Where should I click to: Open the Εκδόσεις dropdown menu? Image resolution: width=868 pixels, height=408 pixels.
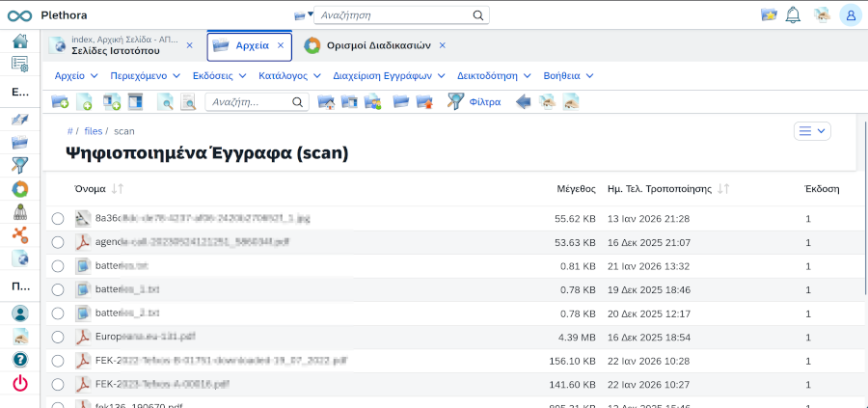(x=220, y=75)
